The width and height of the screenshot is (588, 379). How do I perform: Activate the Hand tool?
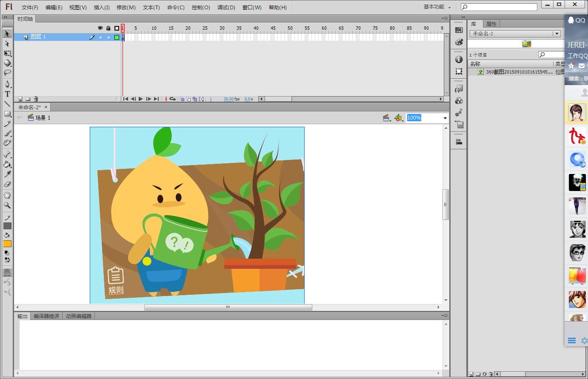point(7,195)
